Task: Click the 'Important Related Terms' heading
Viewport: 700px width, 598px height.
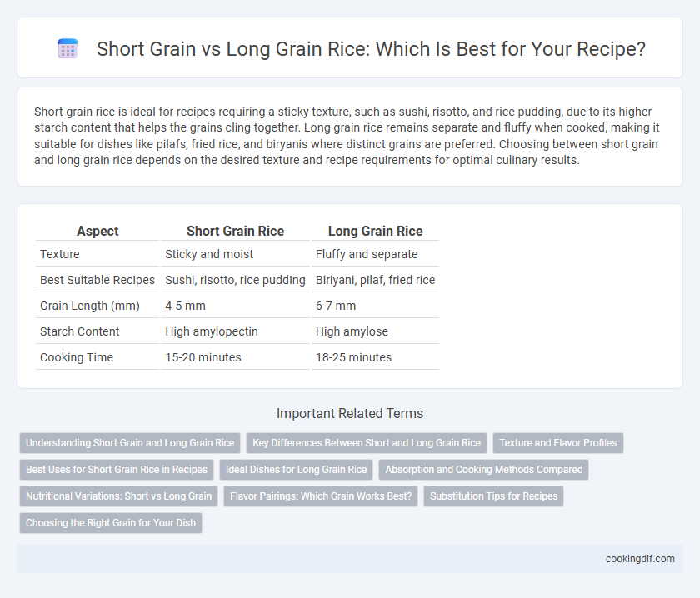Action: [x=350, y=413]
